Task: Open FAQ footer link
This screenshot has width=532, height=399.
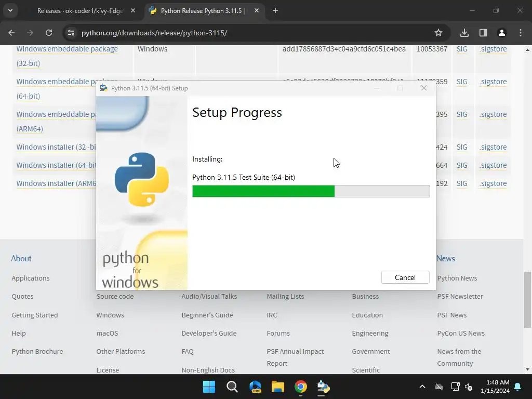Action: tap(187, 352)
